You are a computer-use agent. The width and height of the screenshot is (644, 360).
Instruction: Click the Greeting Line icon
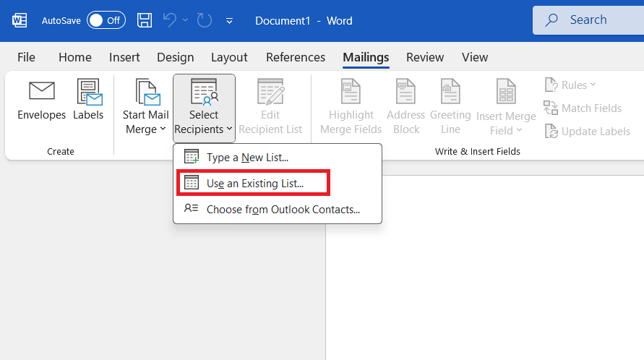[x=450, y=91]
